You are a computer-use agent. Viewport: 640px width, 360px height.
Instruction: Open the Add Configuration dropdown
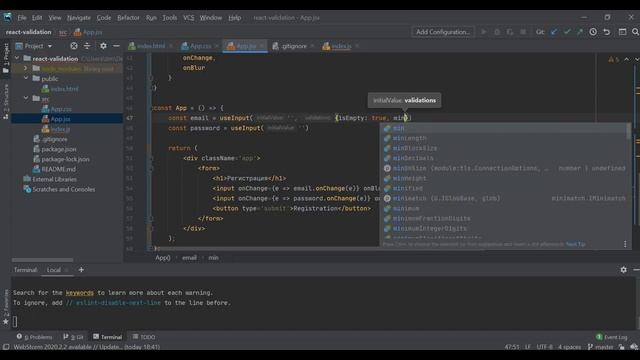point(443,32)
